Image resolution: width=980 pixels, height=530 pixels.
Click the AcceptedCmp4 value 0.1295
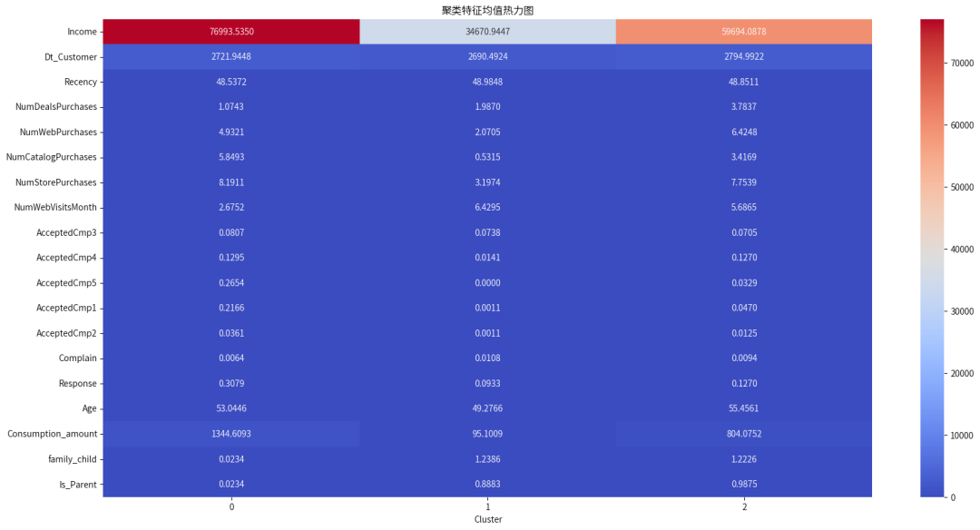click(x=231, y=258)
